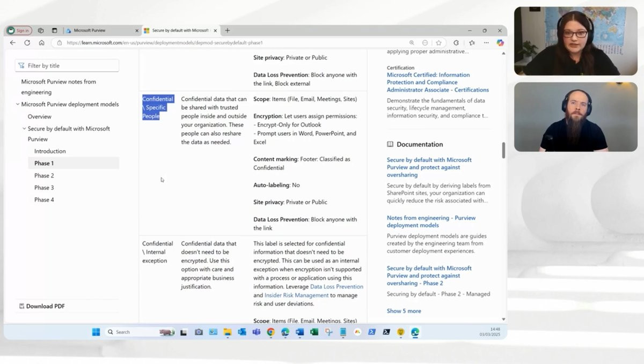Open Microsoft Teams on taskbar
Screen dimensions: 644x364
pyautogui.click(x=257, y=332)
